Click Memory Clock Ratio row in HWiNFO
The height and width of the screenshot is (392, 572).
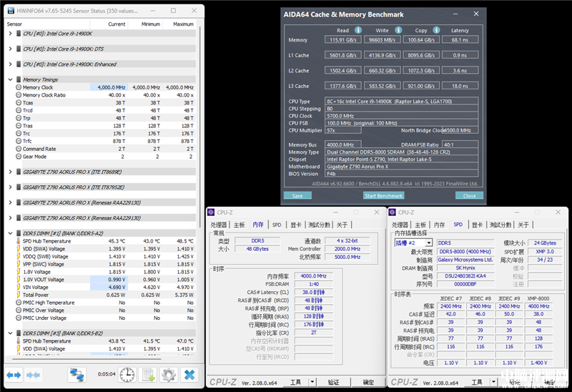(x=105, y=95)
